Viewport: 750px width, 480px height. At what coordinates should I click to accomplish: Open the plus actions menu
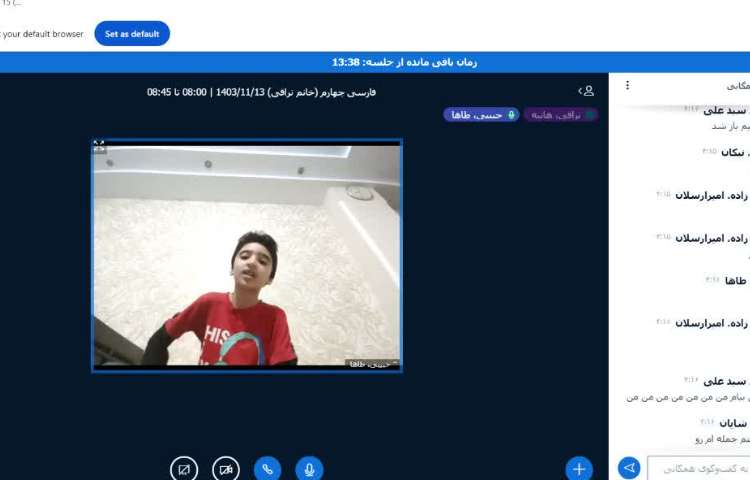pyautogui.click(x=579, y=469)
